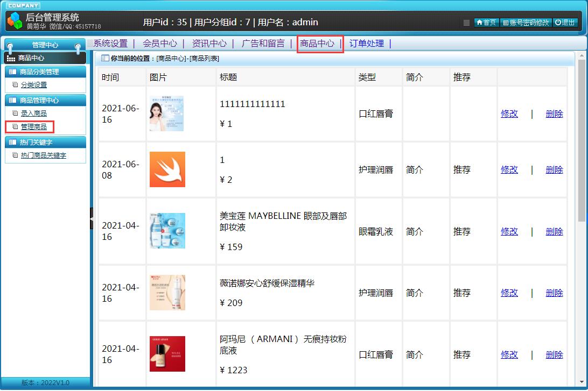Click the 薇诺娜 product thumbnail
Image resolution: width=588 pixels, height=391 pixels.
click(x=167, y=293)
